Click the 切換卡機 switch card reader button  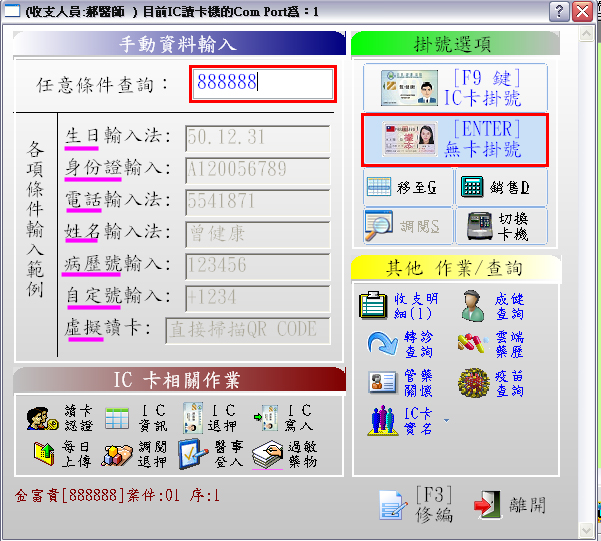click(x=501, y=226)
